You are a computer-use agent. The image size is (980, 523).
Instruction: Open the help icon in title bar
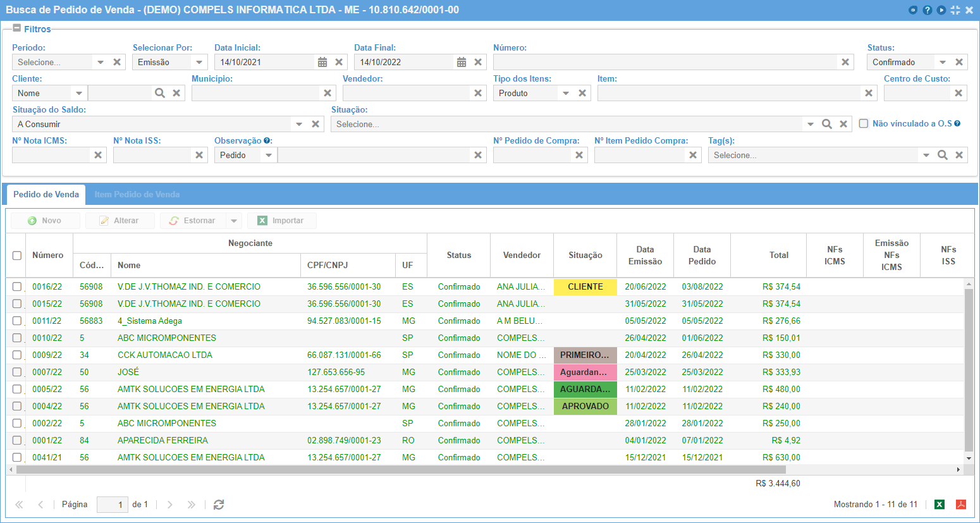(x=928, y=10)
